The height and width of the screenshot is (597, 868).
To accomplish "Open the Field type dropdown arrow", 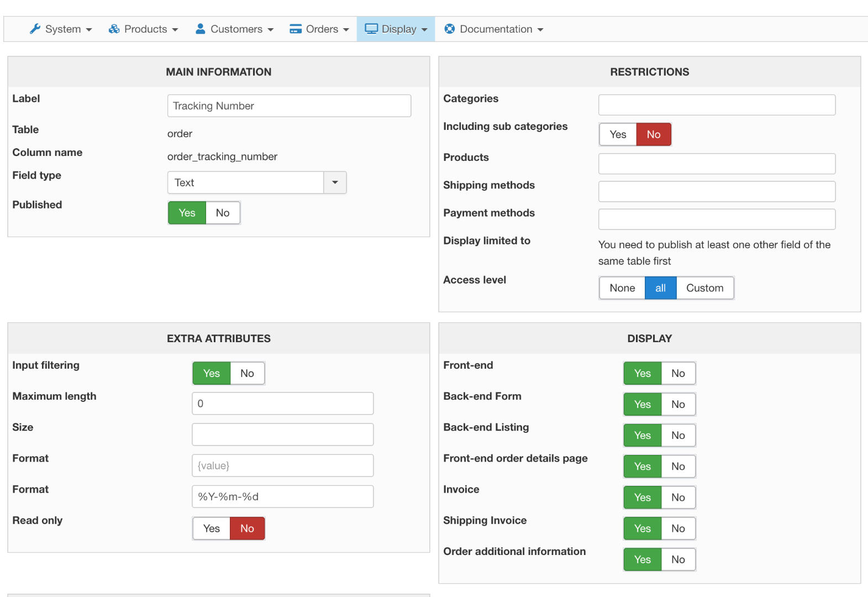I will coord(335,182).
